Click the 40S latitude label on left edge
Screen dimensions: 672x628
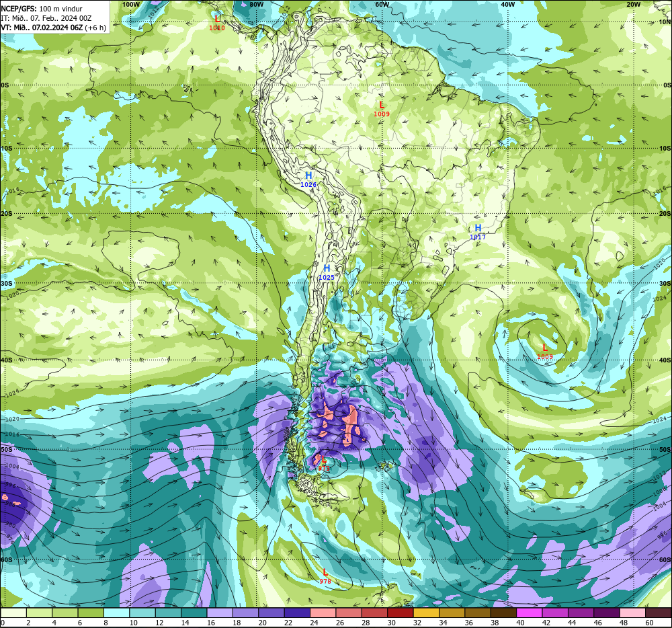pos(7,360)
